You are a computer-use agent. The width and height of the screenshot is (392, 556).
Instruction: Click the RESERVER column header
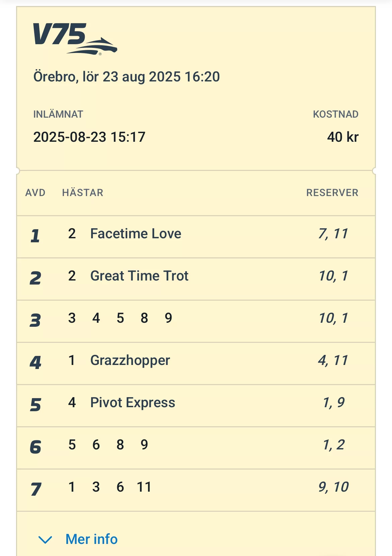tap(332, 193)
